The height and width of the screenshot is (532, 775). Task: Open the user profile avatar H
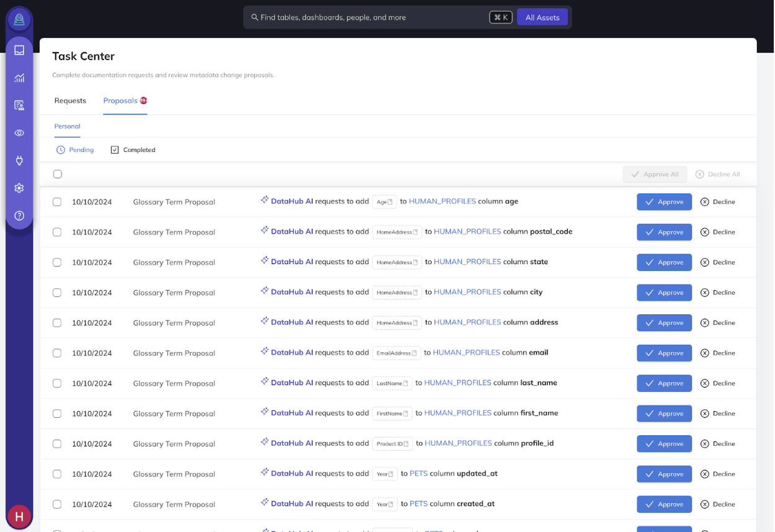(x=19, y=516)
